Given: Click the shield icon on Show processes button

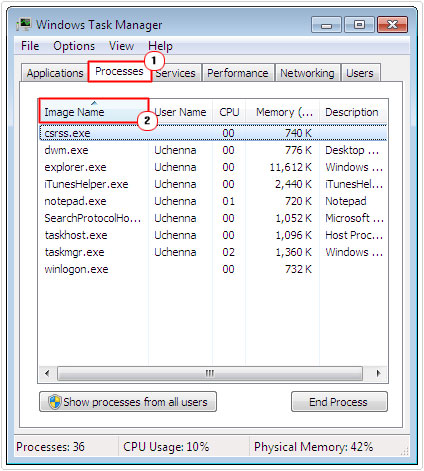Looking at the screenshot, I should (54, 402).
